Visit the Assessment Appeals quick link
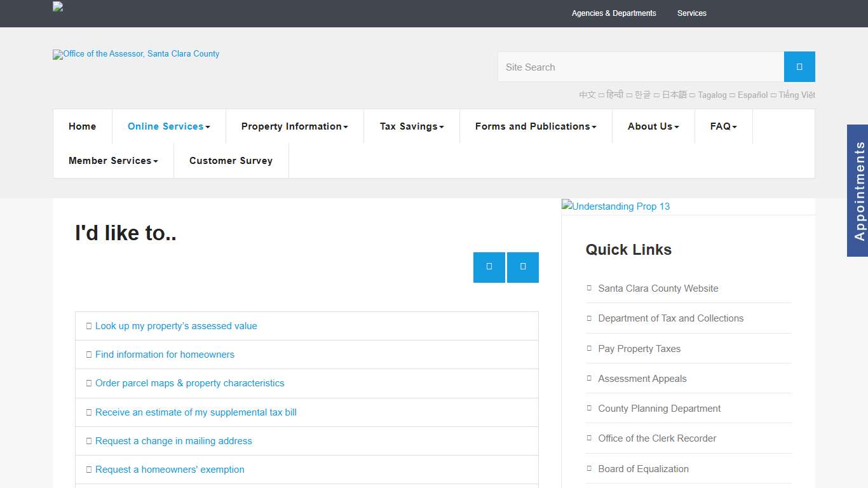Screen dimensions: 868x488 [x=642, y=379]
